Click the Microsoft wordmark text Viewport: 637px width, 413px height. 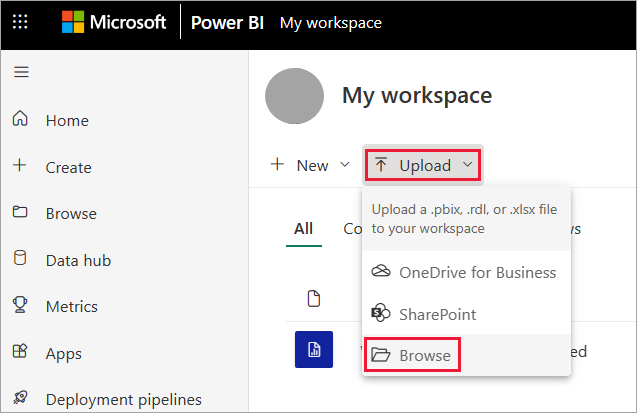pos(128,22)
